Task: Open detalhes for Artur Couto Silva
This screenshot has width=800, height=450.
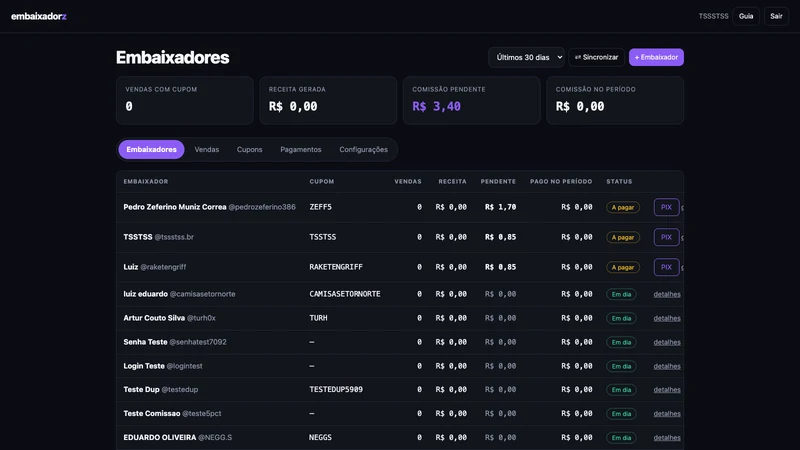Action: 667,318
